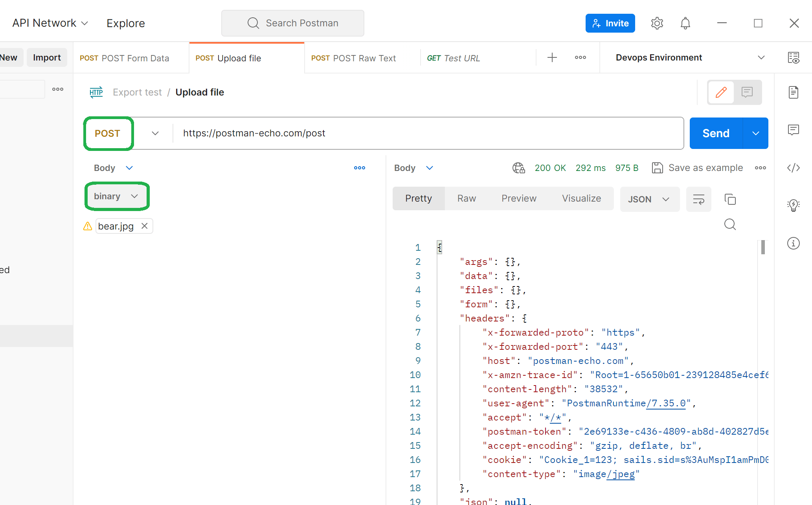Click the Send button
Screen dimensions: 812x505
tap(715, 133)
